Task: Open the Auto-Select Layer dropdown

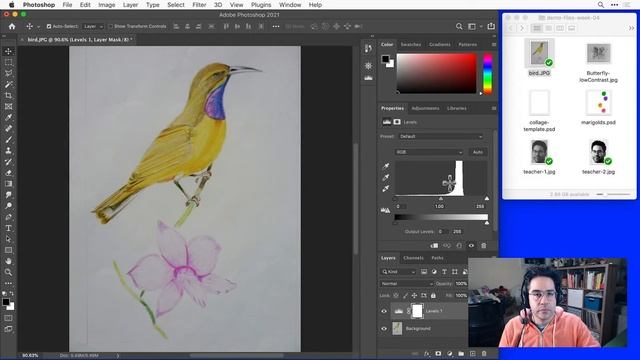Action: point(93,26)
